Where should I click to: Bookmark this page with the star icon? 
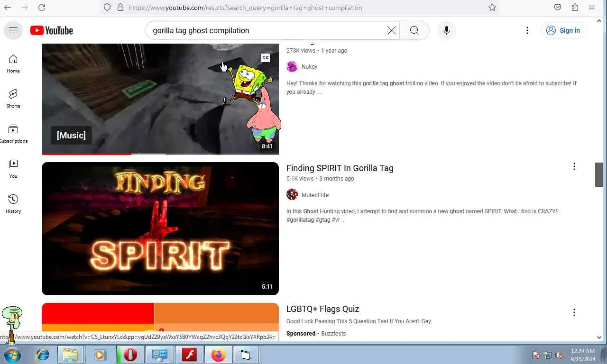tap(492, 8)
